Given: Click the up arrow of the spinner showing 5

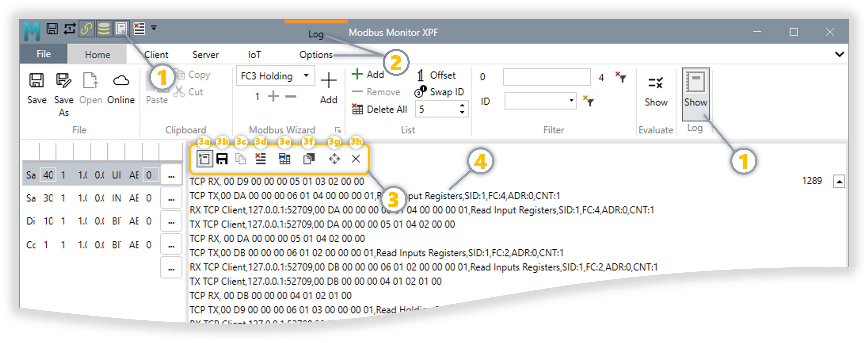Looking at the screenshot, I should (462, 106).
